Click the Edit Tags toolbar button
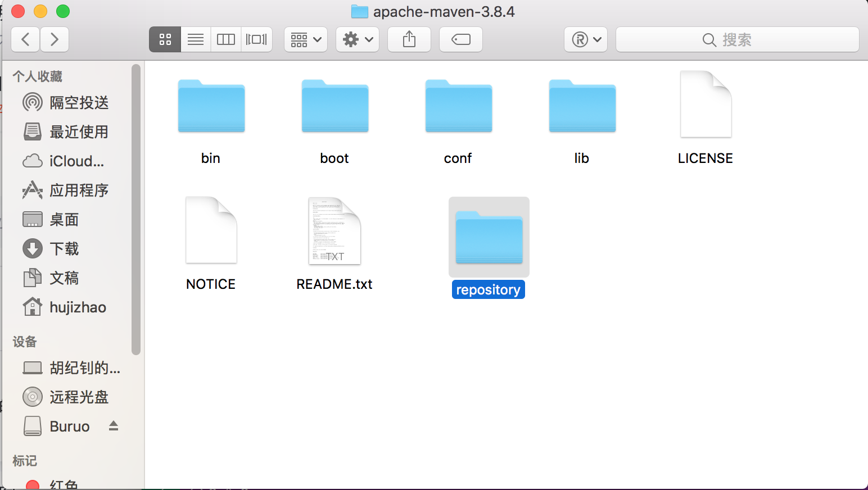Image resolution: width=868 pixels, height=490 pixels. click(x=461, y=39)
